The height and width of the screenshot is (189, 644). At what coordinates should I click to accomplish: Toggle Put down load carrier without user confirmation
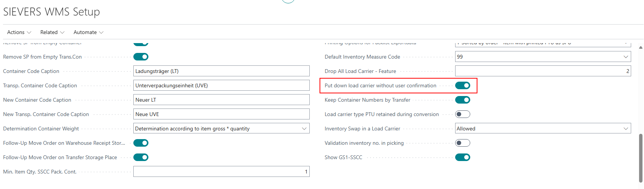click(x=463, y=85)
